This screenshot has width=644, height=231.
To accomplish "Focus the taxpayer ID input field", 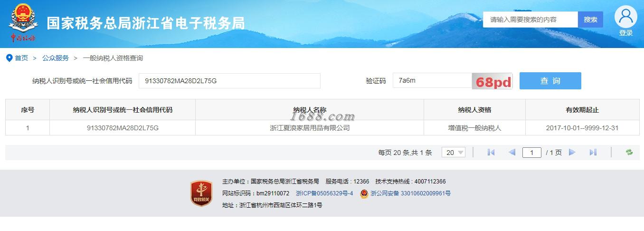I will coord(229,81).
